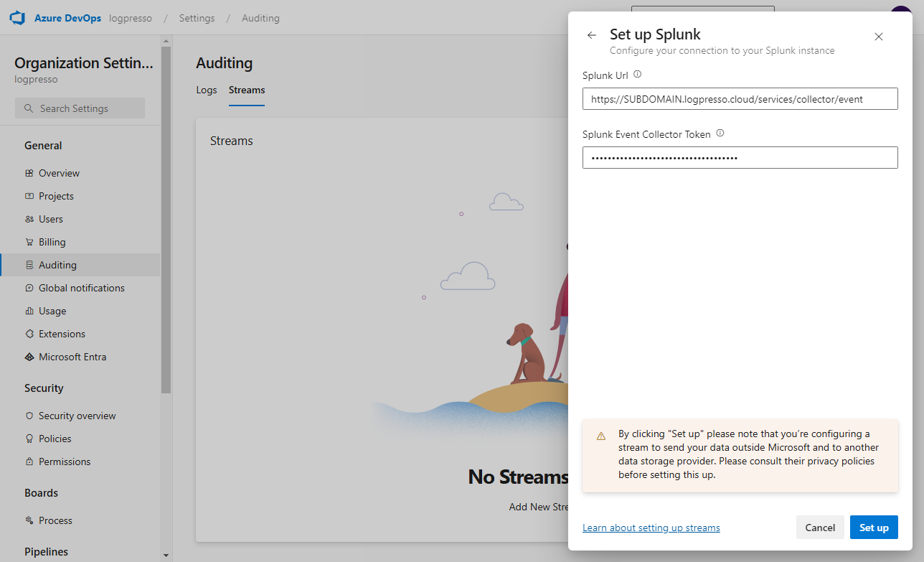Open Projects settings page
The height and width of the screenshot is (562, 924).
[x=80, y=196]
